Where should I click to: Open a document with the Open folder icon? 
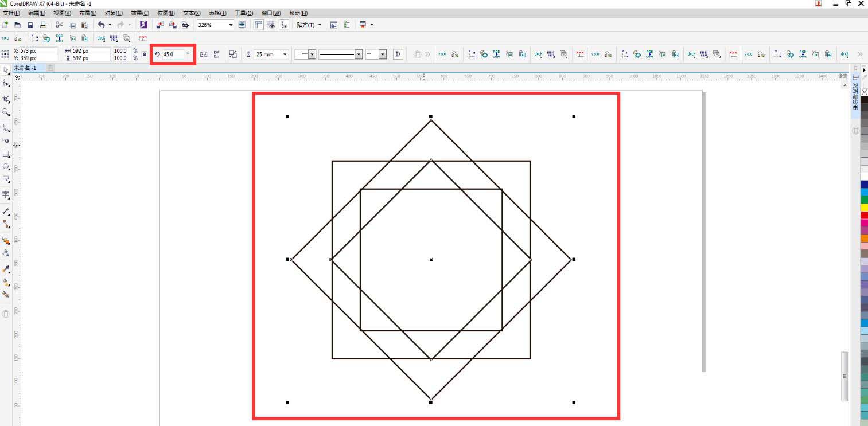17,25
